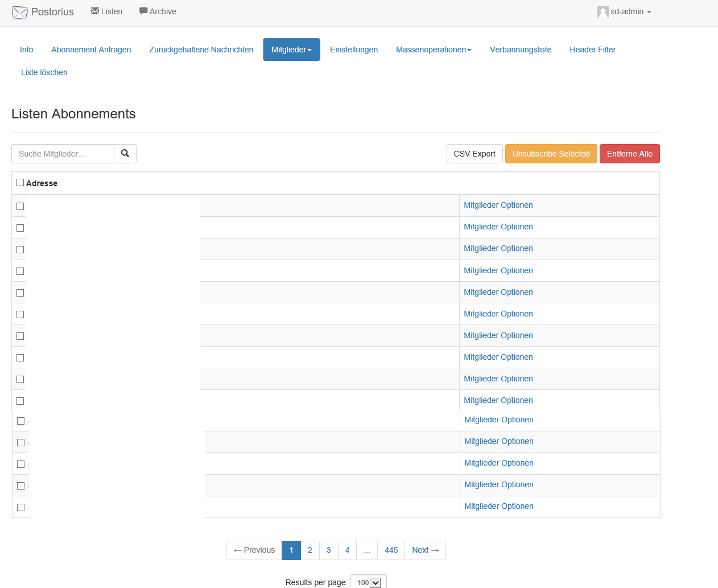Open Archive via the speech bubble icon
Image resolution: width=718 pixels, height=588 pixels.
pos(143,11)
